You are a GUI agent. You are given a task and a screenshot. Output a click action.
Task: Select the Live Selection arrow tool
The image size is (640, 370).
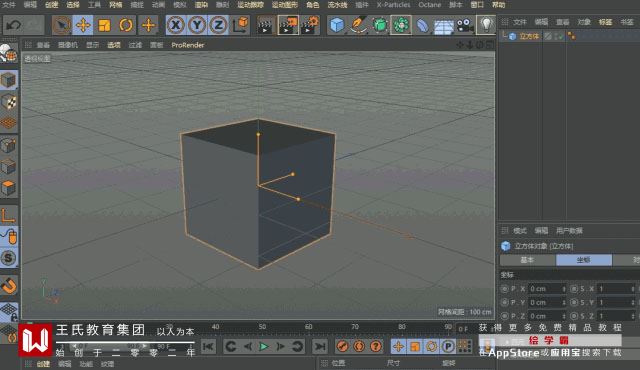pyautogui.click(x=62, y=25)
